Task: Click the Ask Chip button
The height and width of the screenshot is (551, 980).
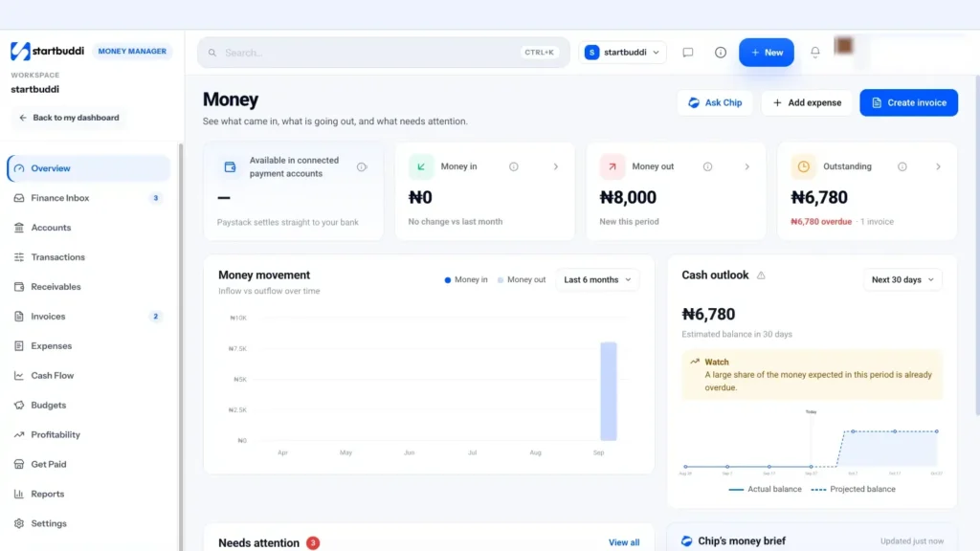Action: point(715,102)
